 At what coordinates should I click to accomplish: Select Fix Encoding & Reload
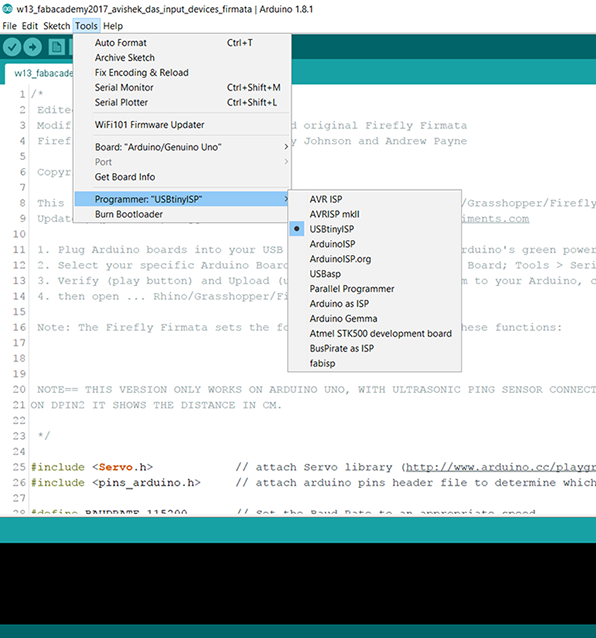(182, 72)
